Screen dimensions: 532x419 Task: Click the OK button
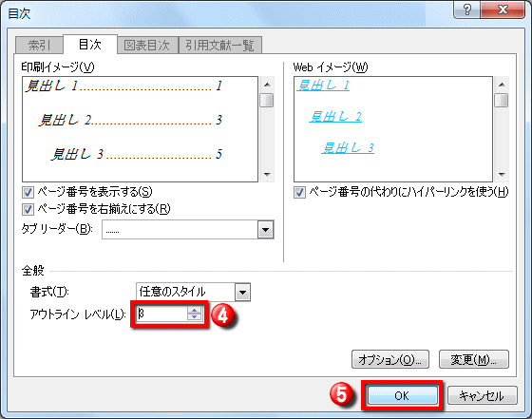[402, 395]
